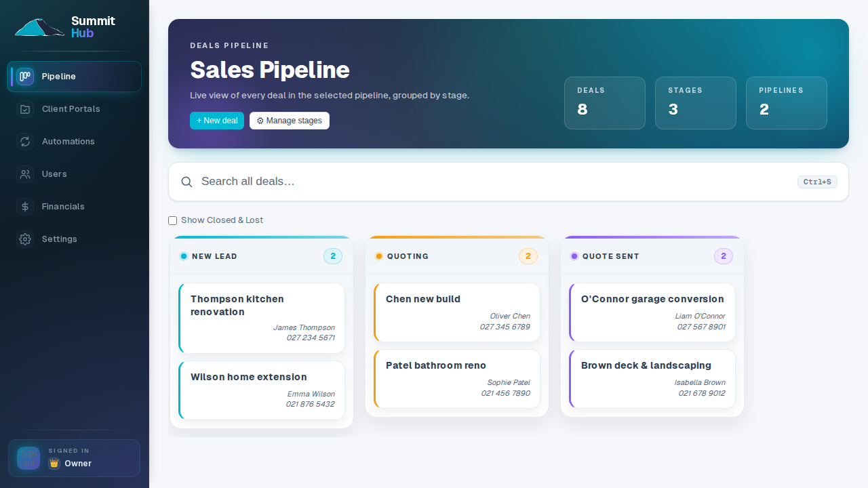Click contact name Oliver Chen
The height and width of the screenshot is (488, 868).
pos(510,316)
